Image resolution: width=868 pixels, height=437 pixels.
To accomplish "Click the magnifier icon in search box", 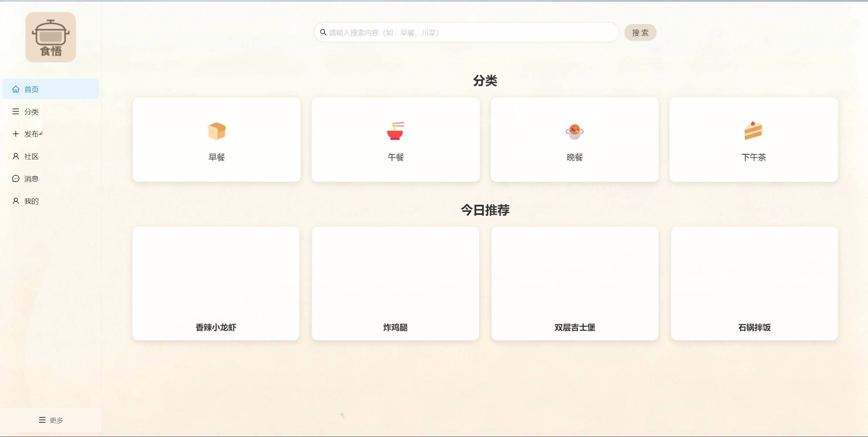I will [323, 33].
